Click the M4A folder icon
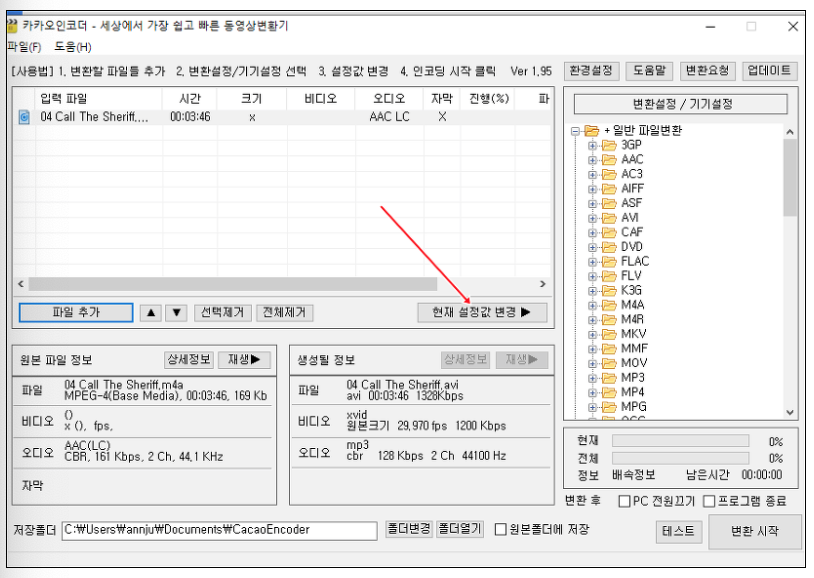 tap(609, 305)
